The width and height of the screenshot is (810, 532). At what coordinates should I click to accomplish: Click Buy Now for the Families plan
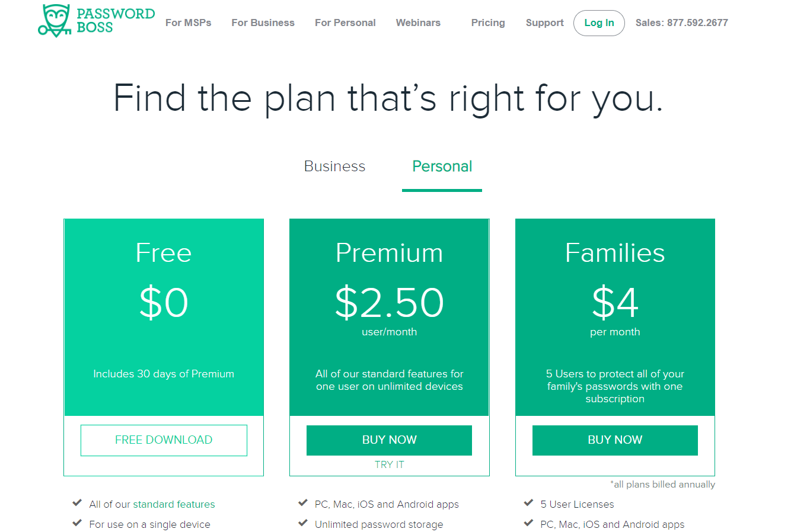click(615, 440)
